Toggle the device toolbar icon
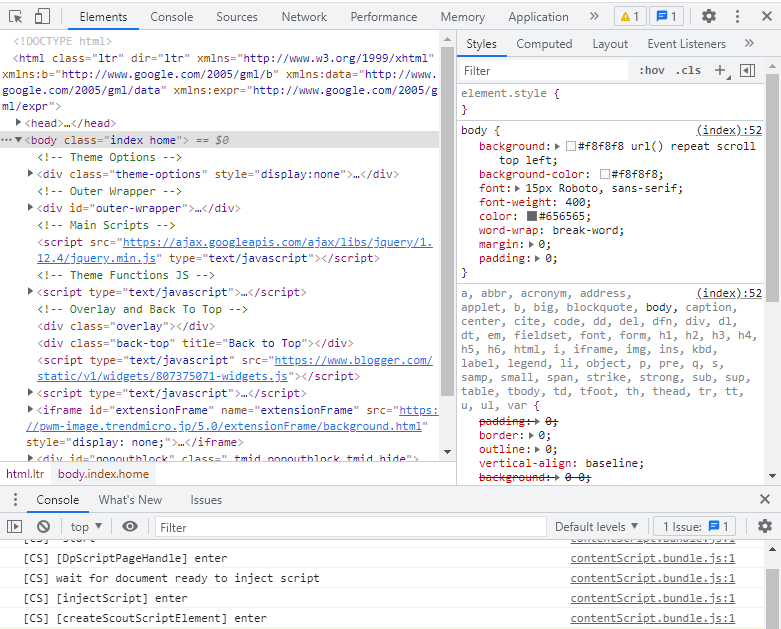The image size is (781, 629). 42,16
